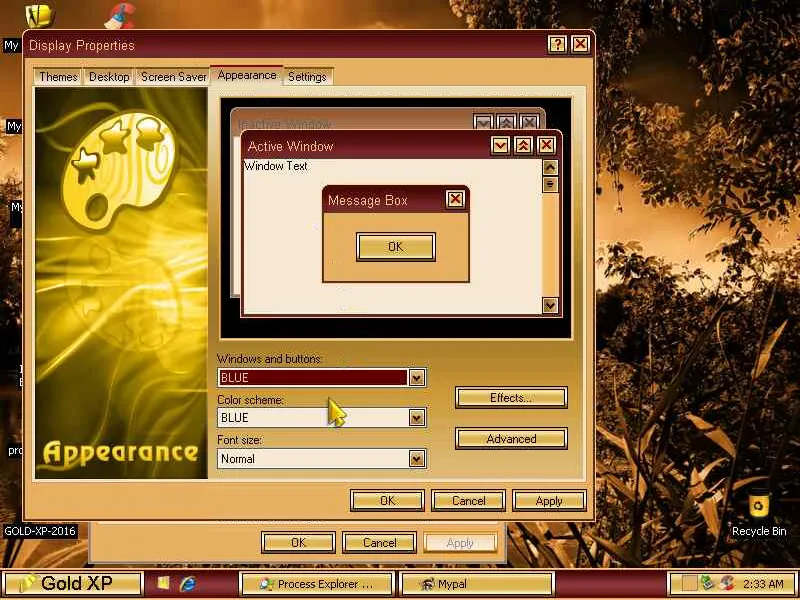The width and height of the screenshot is (800, 600).
Task: Click the green network tray icon
Action: tap(707, 583)
